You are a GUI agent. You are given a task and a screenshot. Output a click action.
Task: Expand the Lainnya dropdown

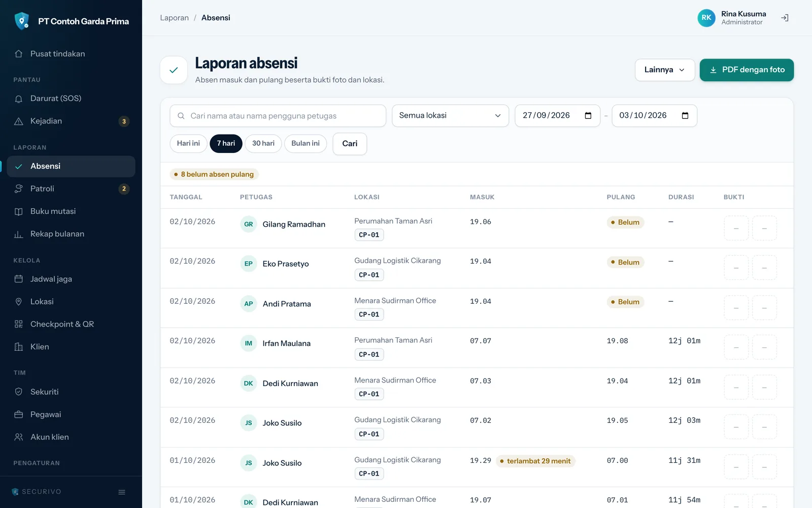click(665, 70)
